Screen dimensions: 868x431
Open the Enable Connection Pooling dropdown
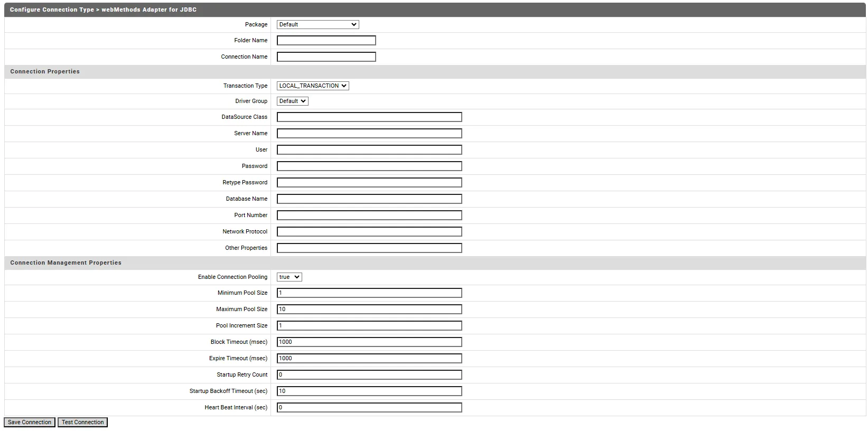[x=289, y=277]
